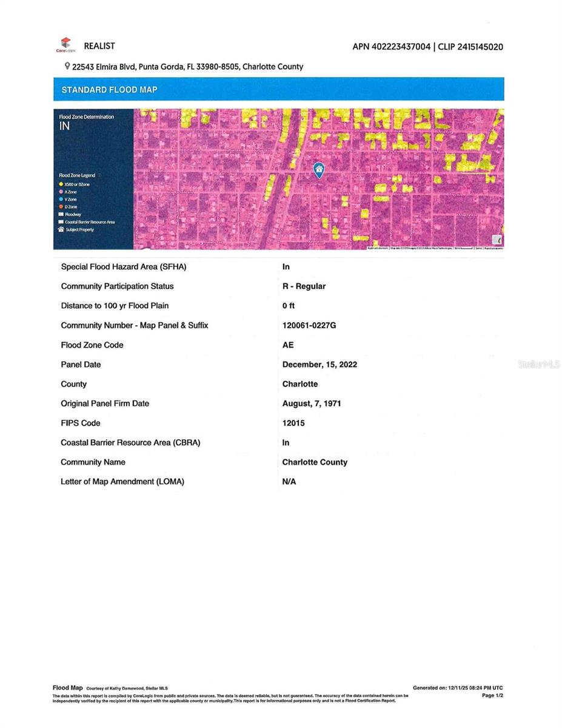The height and width of the screenshot is (728, 562).
Task: Click the map attribution text strip
Action: tap(435, 248)
